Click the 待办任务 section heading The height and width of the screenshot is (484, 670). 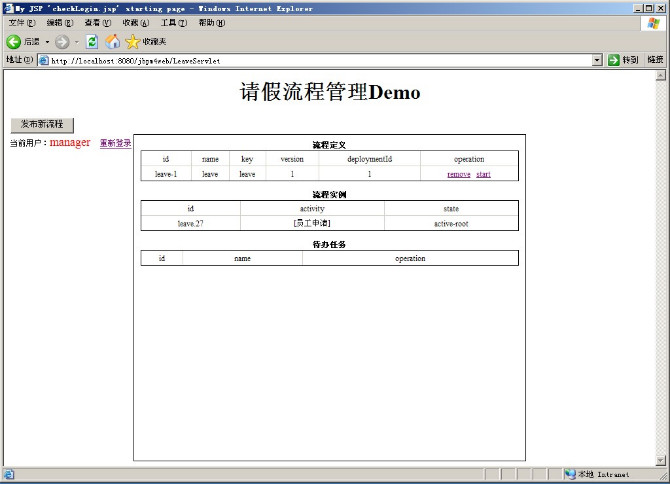329,244
